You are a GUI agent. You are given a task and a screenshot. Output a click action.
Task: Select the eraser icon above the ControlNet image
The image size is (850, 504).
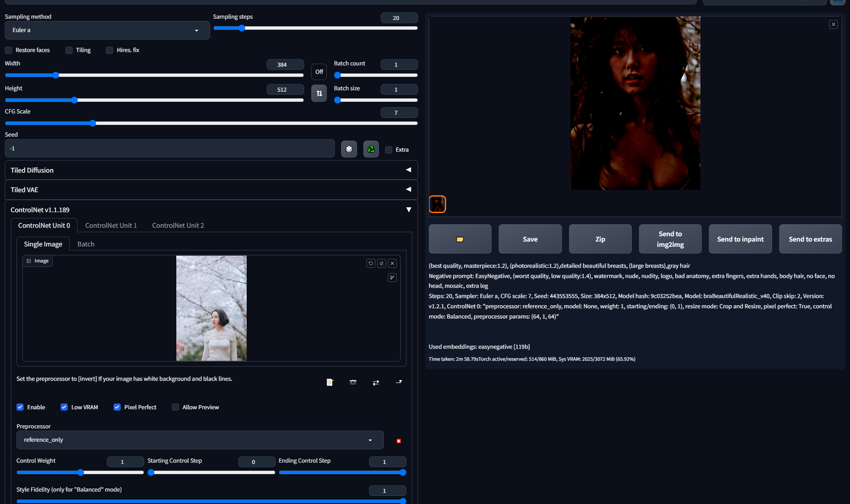coord(382,263)
